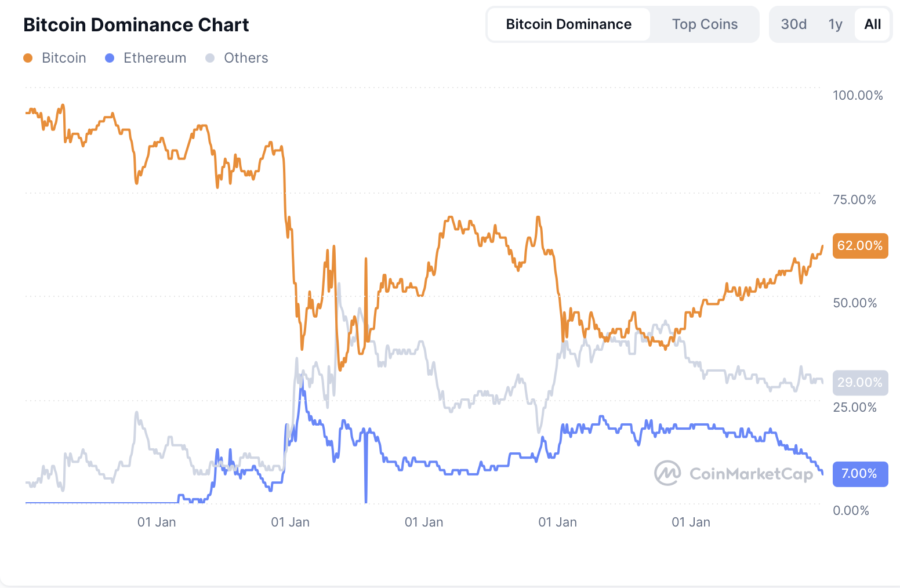Screen dimensions: 900x588
Task: Switch to the Top Coins view
Action: click(705, 24)
